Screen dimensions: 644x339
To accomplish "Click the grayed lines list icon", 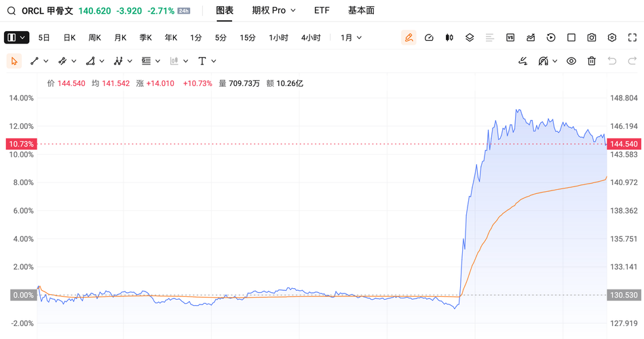I will click(x=489, y=37).
